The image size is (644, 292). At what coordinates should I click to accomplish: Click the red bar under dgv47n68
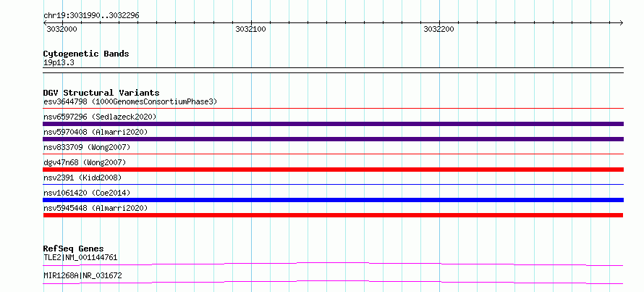coord(333,170)
